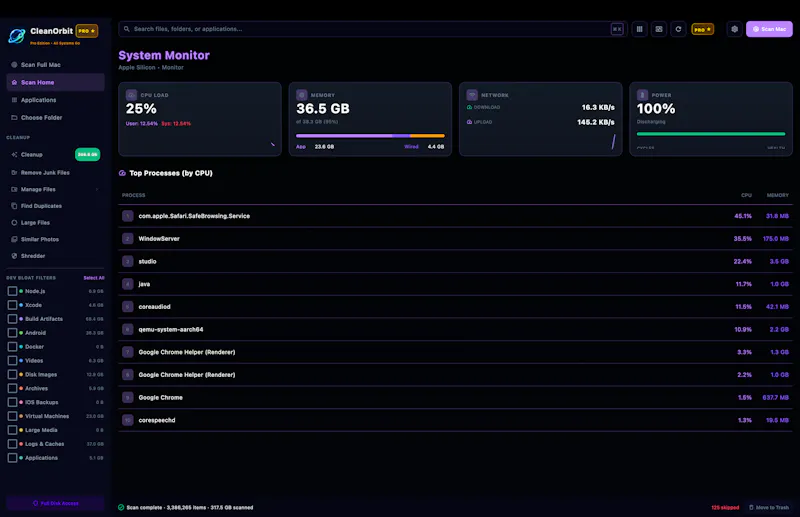
Task: Open the Scan Full Mac item
Action: [56, 65]
